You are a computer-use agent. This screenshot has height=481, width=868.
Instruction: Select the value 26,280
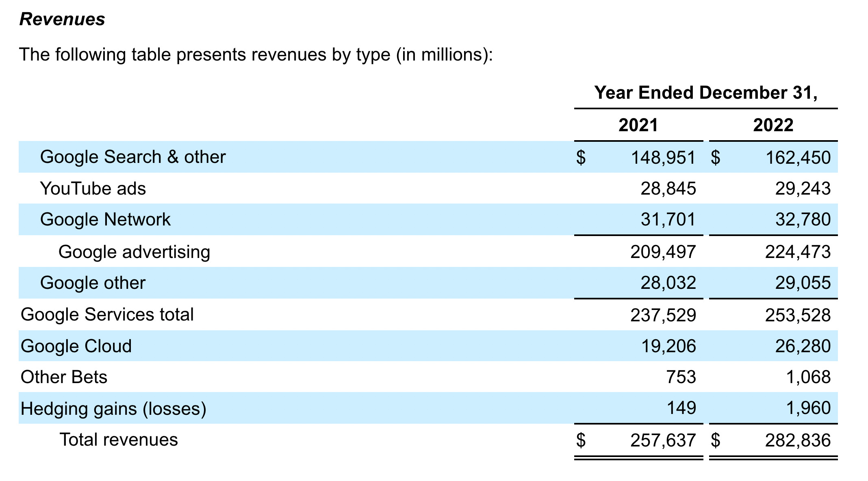pos(803,346)
